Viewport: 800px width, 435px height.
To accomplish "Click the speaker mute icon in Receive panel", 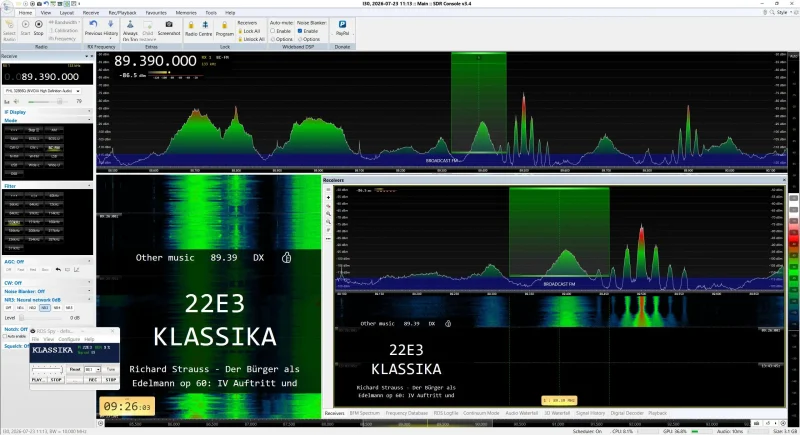I will (16, 101).
